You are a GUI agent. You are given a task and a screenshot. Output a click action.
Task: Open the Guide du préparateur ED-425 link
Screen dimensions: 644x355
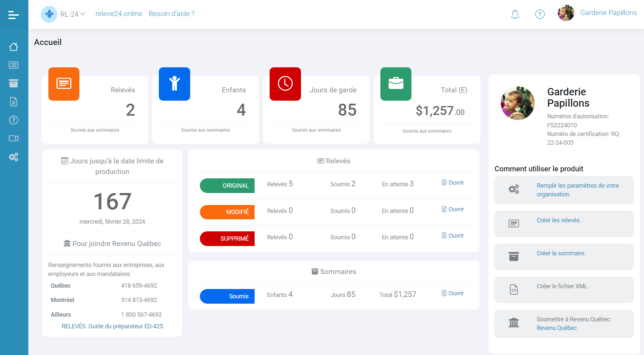click(112, 326)
